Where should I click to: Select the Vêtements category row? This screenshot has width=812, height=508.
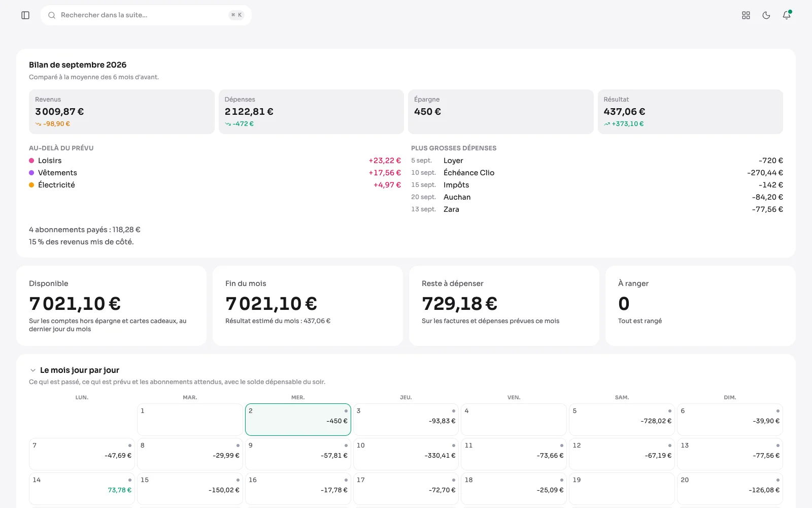click(x=215, y=173)
